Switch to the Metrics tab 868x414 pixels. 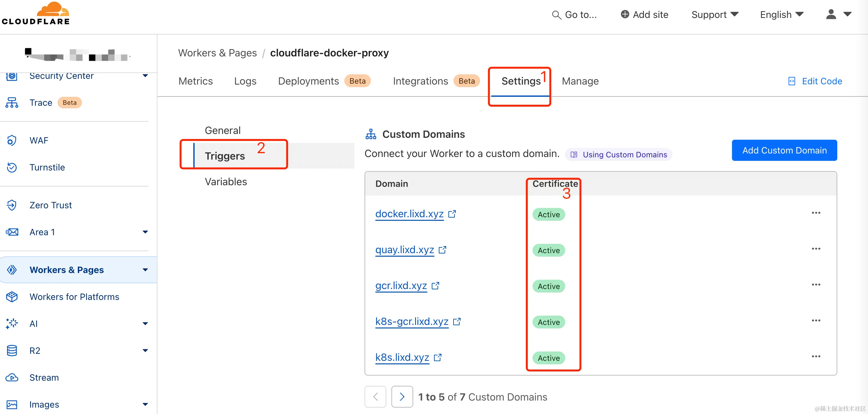point(196,81)
